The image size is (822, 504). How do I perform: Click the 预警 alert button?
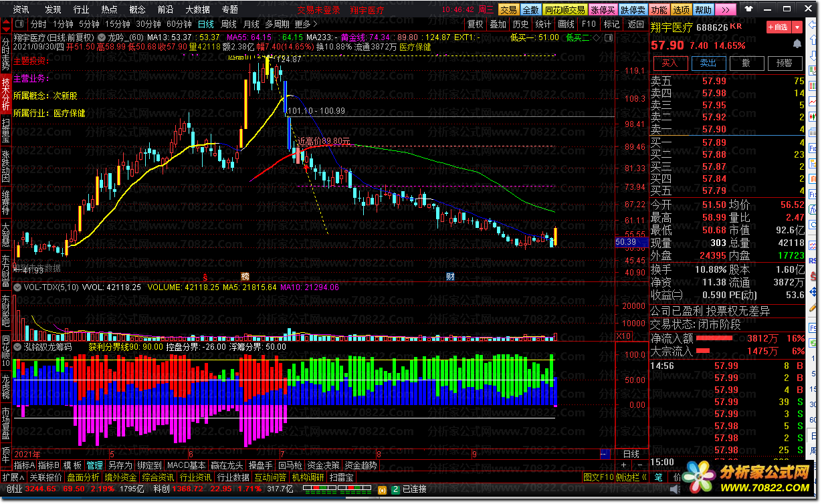785,63
